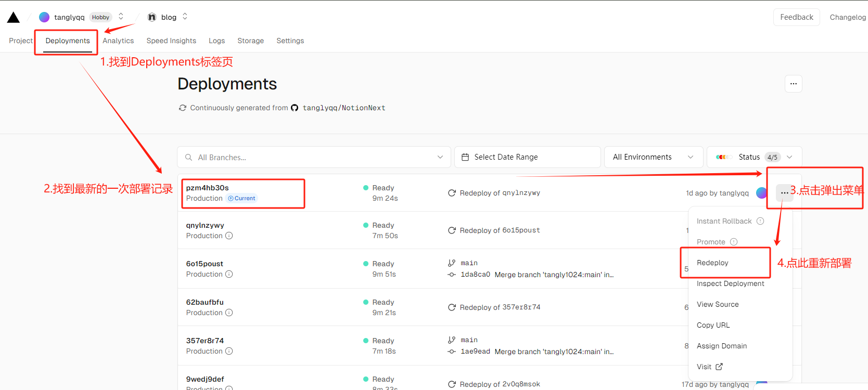The image size is (868, 390).
Task: Expand the All Branches chevron
Action: [x=440, y=157]
